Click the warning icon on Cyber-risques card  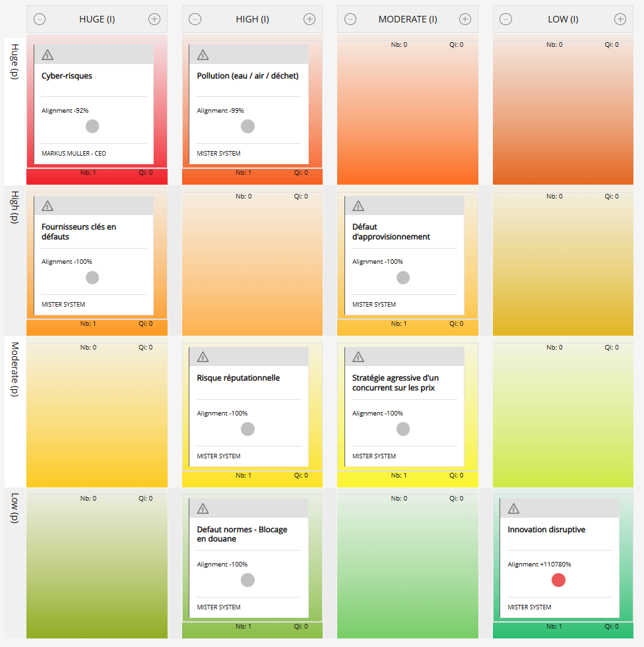(48, 55)
